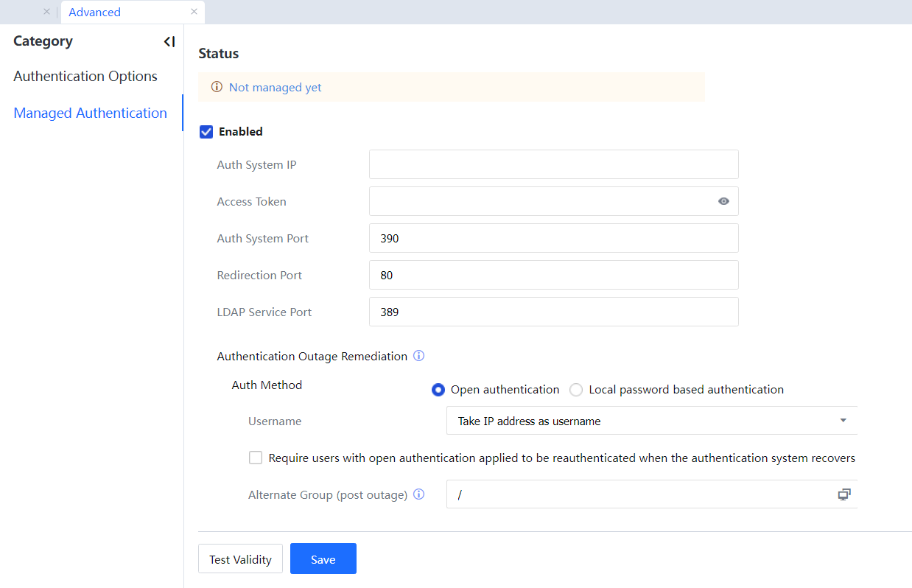Click the warning icon in Not managed status
The height and width of the screenshot is (588, 912).
pyautogui.click(x=217, y=87)
